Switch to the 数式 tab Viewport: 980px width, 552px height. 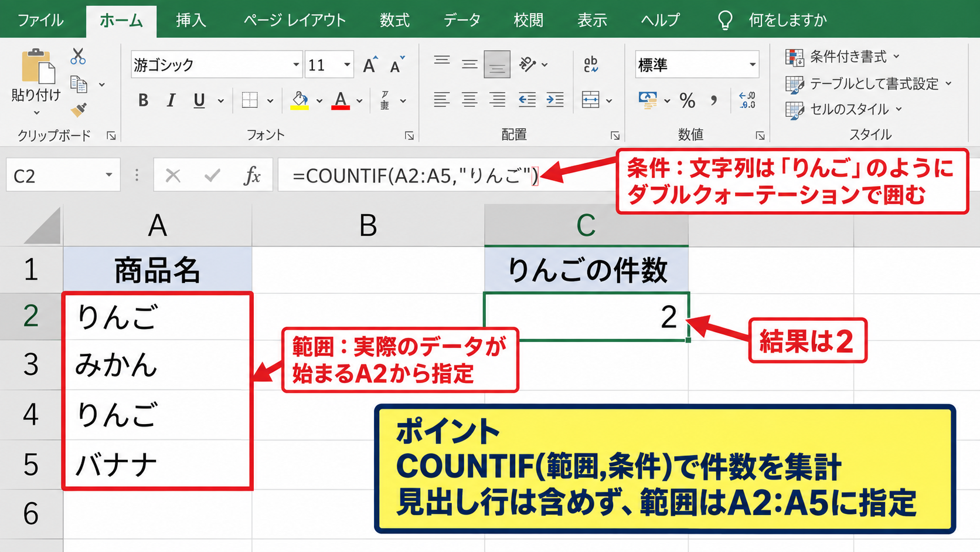tap(394, 20)
